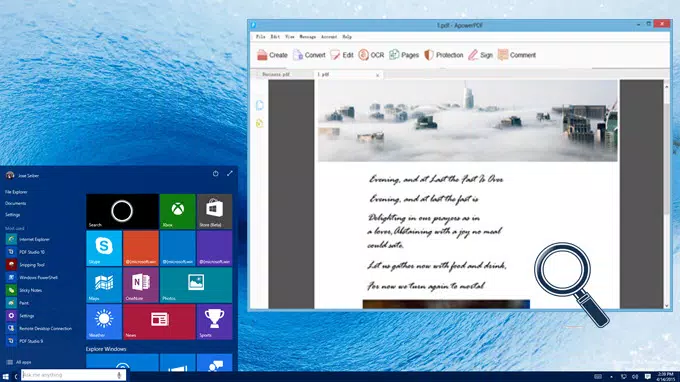Screen dimensions: 680x382
Task: Close the 1.pdf tab
Action: 377,75
